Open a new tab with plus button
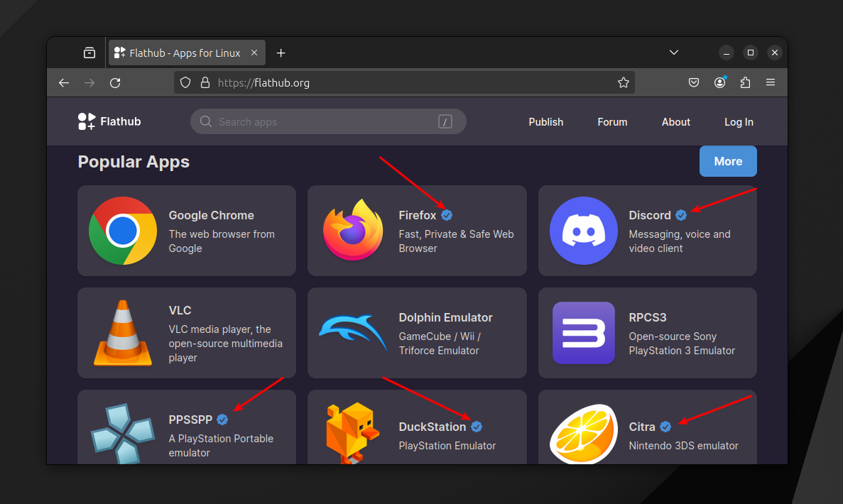Image resolution: width=843 pixels, height=504 pixels. pos(281,53)
